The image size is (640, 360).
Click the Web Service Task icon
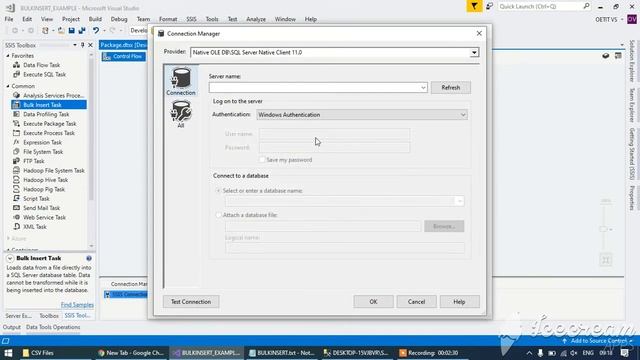(x=16, y=217)
